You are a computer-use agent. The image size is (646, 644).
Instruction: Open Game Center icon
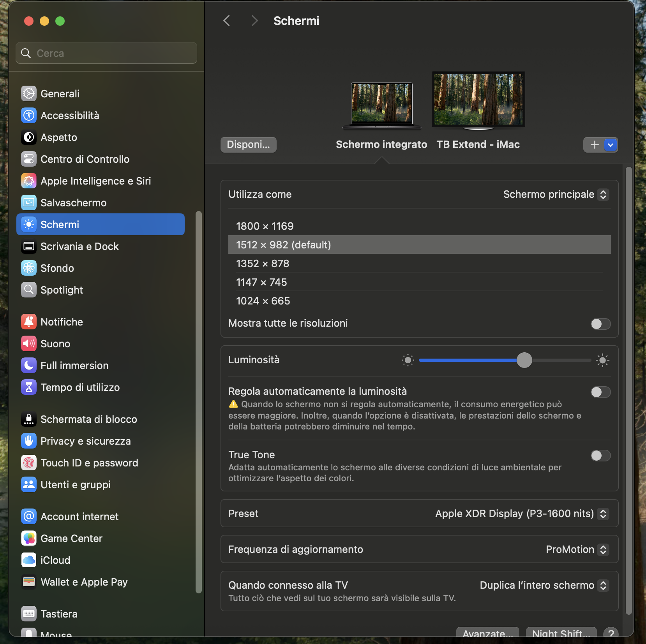click(29, 538)
